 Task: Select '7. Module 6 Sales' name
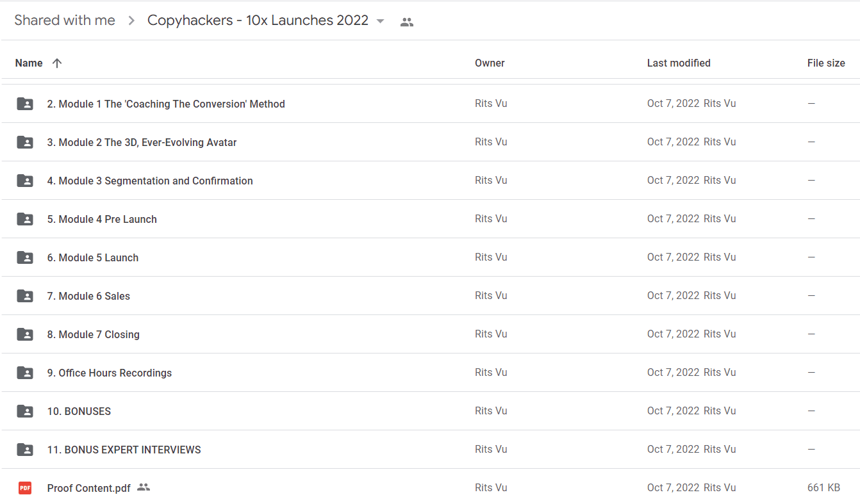pos(88,296)
